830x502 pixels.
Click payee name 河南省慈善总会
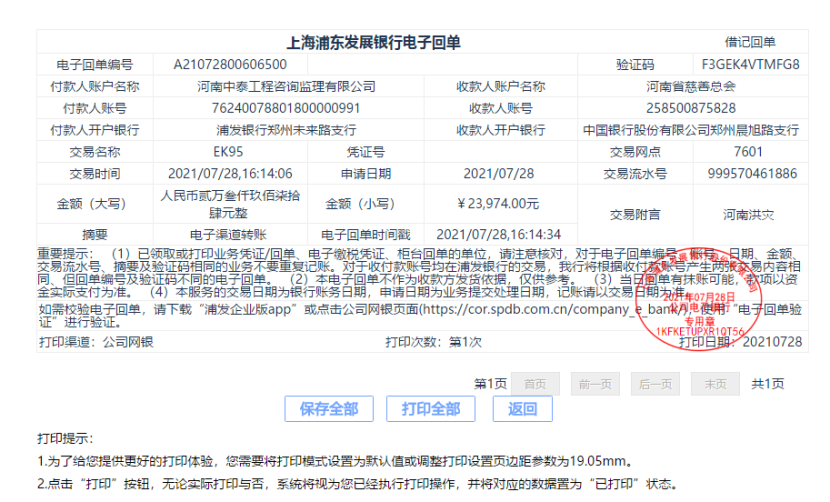point(691,86)
